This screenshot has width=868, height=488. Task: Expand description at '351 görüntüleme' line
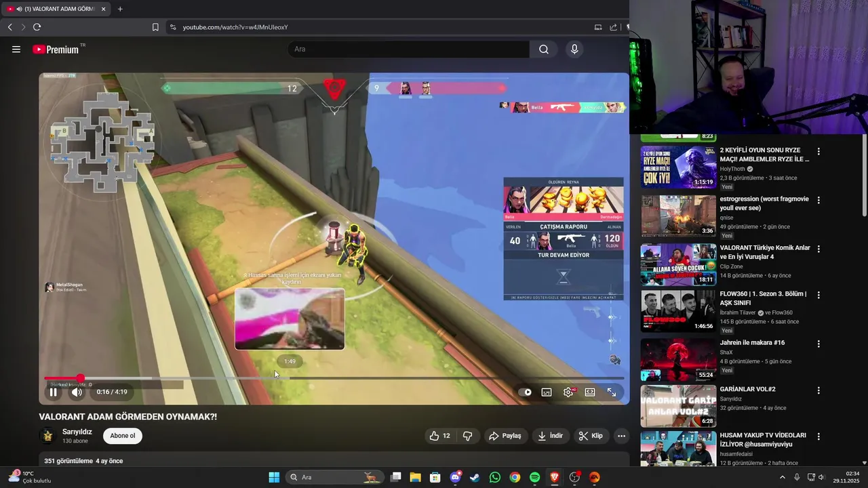83,461
